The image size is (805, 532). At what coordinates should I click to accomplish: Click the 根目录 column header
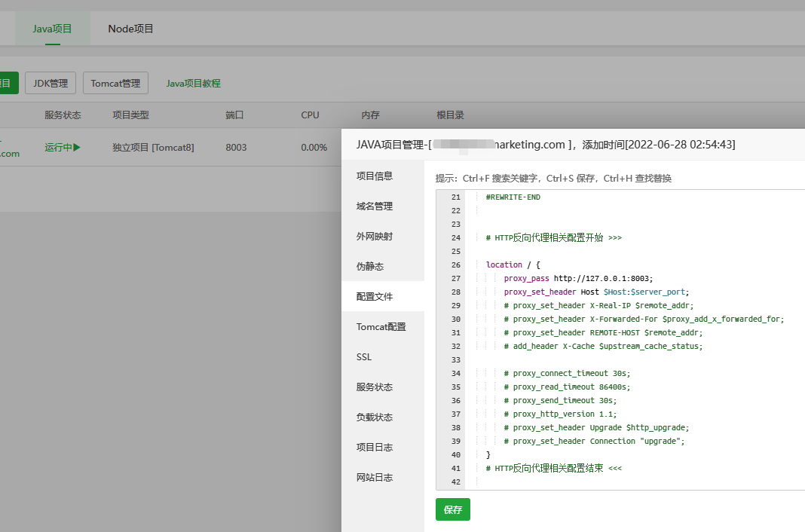click(450, 115)
